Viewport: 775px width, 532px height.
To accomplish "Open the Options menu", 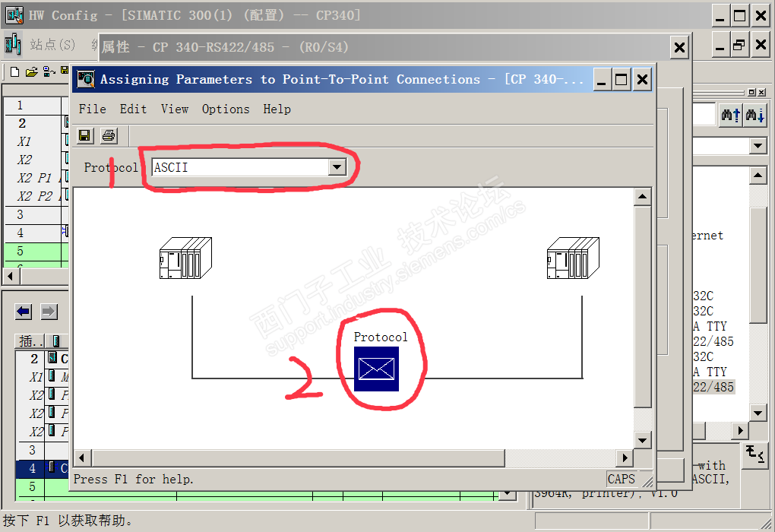I will click(x=226, y=109).
